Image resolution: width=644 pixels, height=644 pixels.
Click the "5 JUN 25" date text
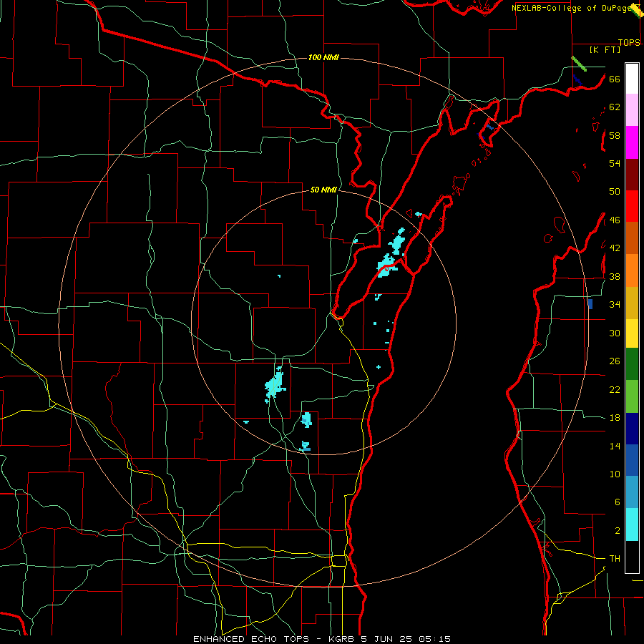386,639
